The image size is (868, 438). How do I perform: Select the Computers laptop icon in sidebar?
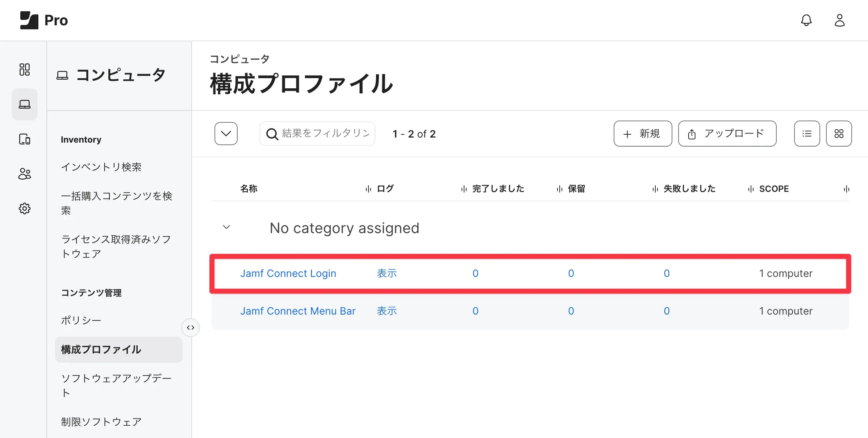pos(24,104)
